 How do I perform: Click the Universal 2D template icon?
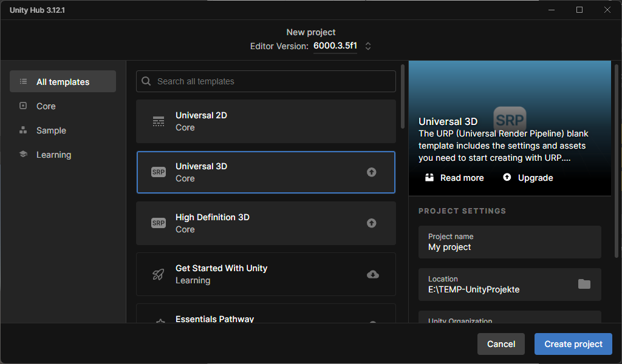(x=159, y=121)
